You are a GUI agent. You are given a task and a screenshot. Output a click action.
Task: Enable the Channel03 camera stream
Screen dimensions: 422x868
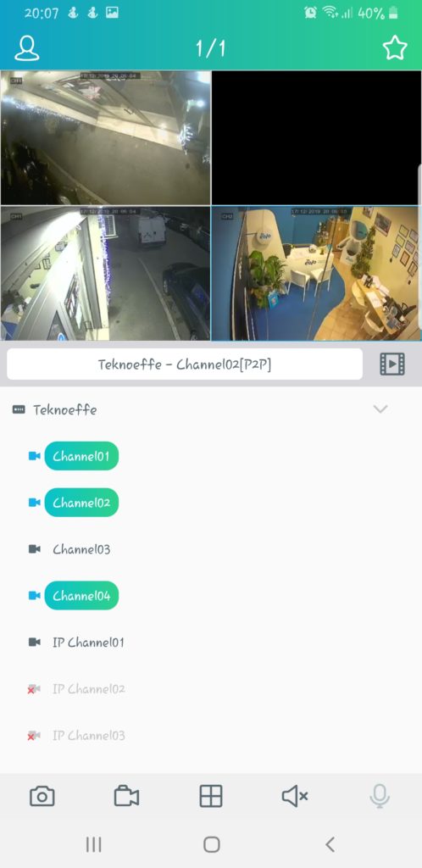81,549
